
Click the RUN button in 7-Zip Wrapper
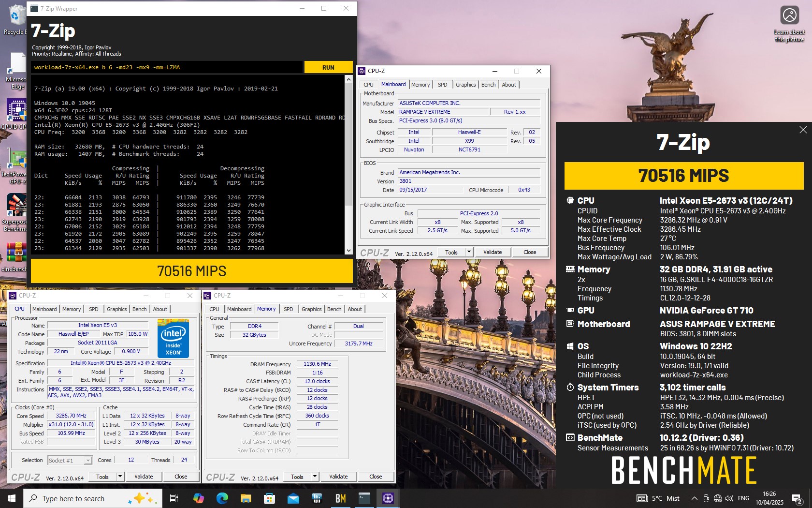coord(329,67)
